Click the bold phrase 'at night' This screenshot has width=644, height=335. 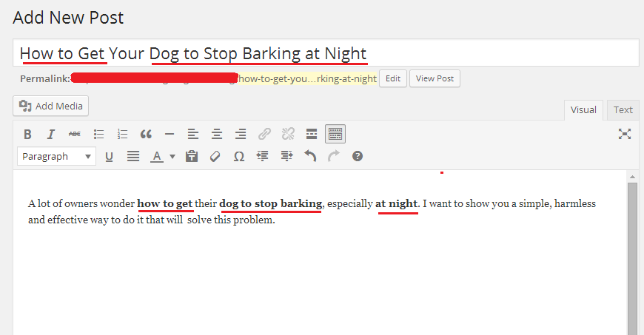coord(396,203)
